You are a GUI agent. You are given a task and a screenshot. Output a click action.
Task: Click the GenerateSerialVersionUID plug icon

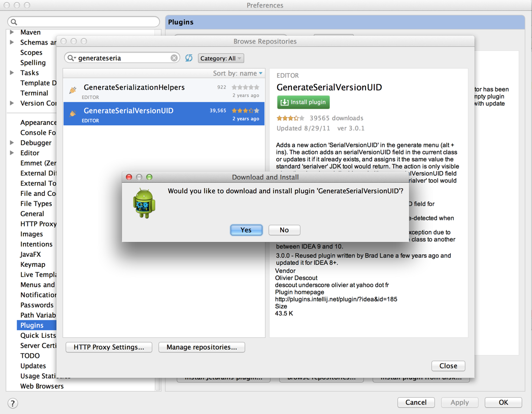[x=73, y=113]
